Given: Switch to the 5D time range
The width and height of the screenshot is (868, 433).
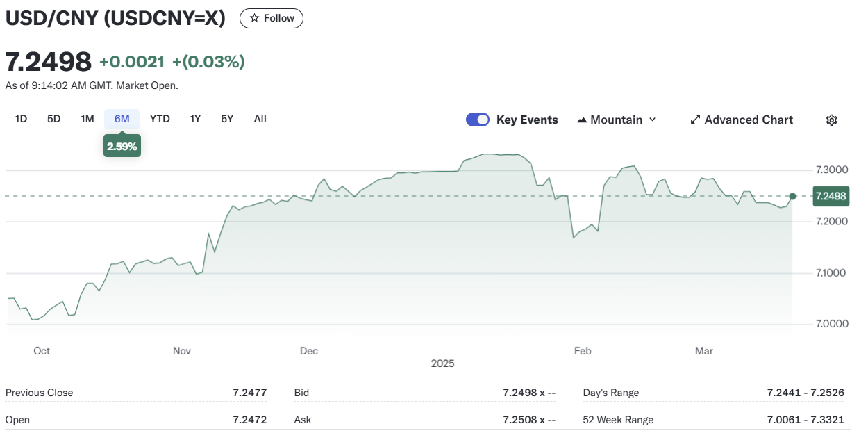Looking at the screenshot, I should pos(54,119).
